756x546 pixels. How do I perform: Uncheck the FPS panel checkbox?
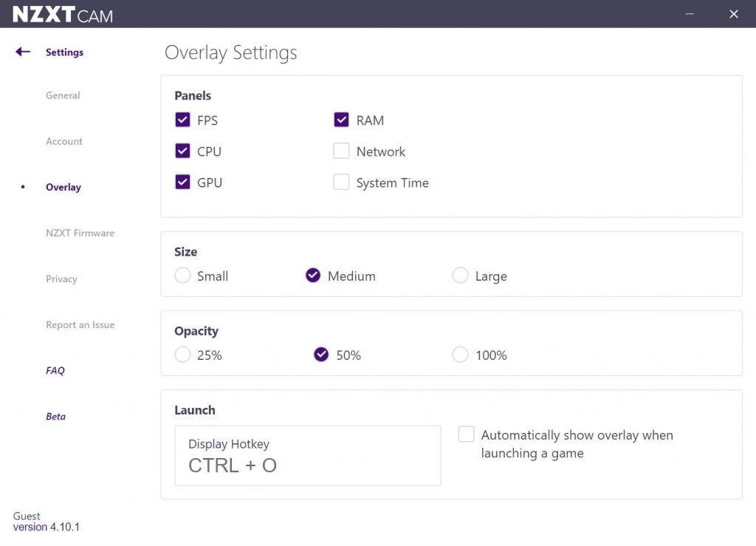pos(183,120)
